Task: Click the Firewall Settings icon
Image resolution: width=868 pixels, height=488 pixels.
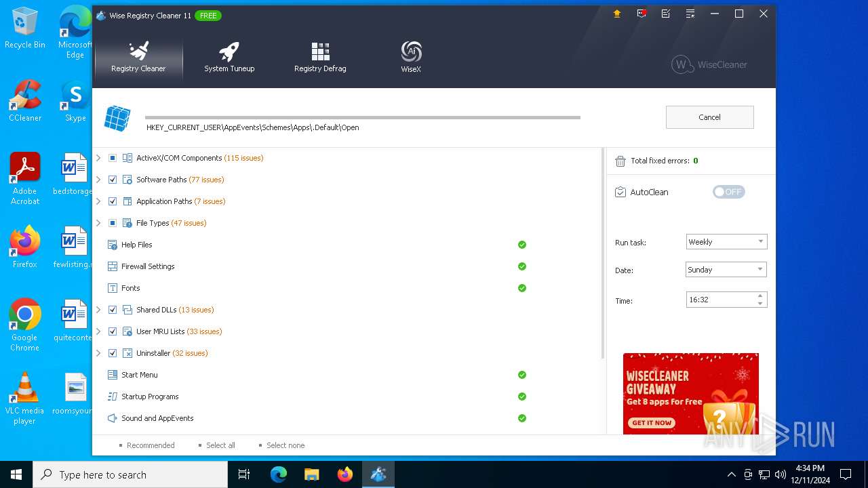Action: point(113,266)
